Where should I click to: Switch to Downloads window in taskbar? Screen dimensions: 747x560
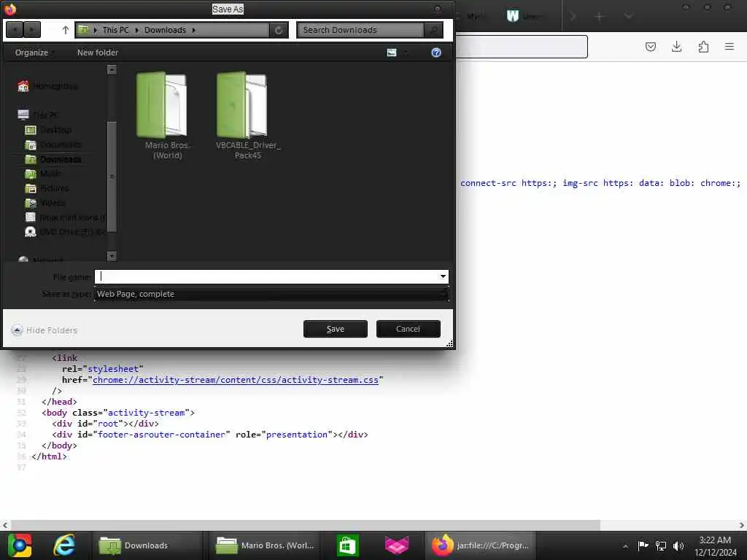point(147,545)
